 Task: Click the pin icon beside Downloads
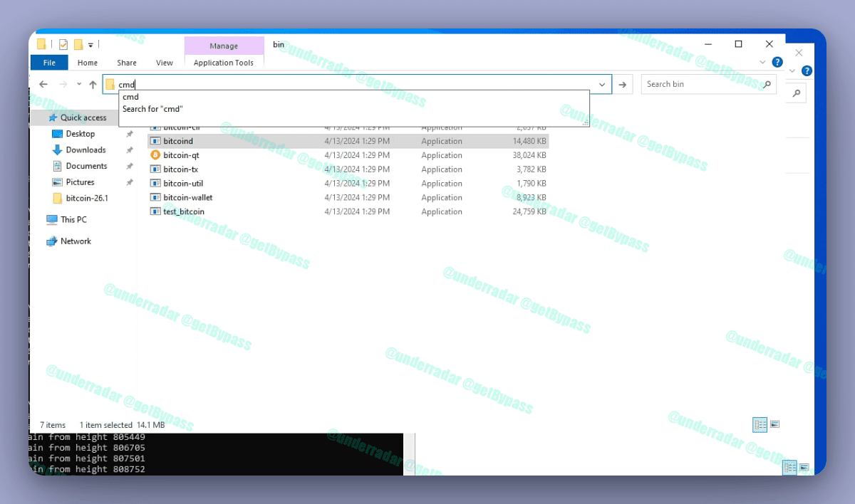[x=130, y=150]
